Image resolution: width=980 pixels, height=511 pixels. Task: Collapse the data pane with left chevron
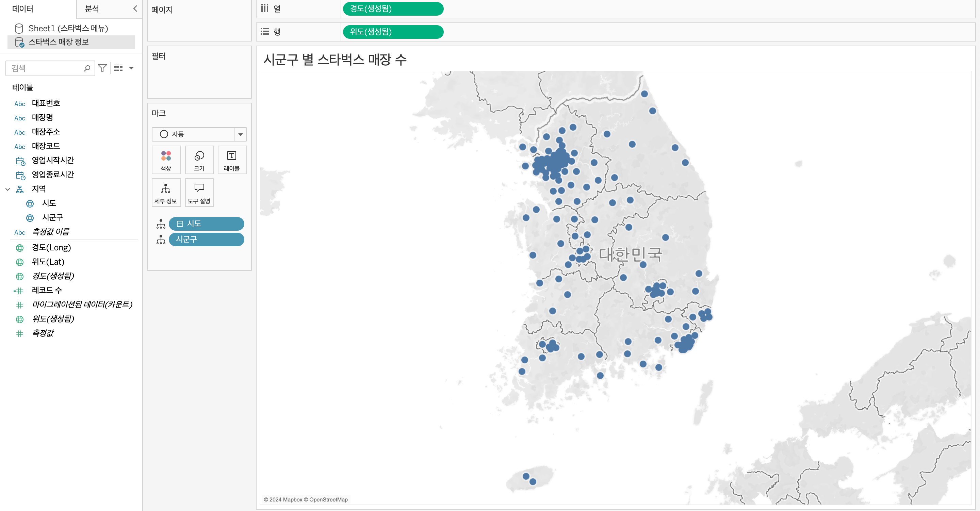pos(135,9)
